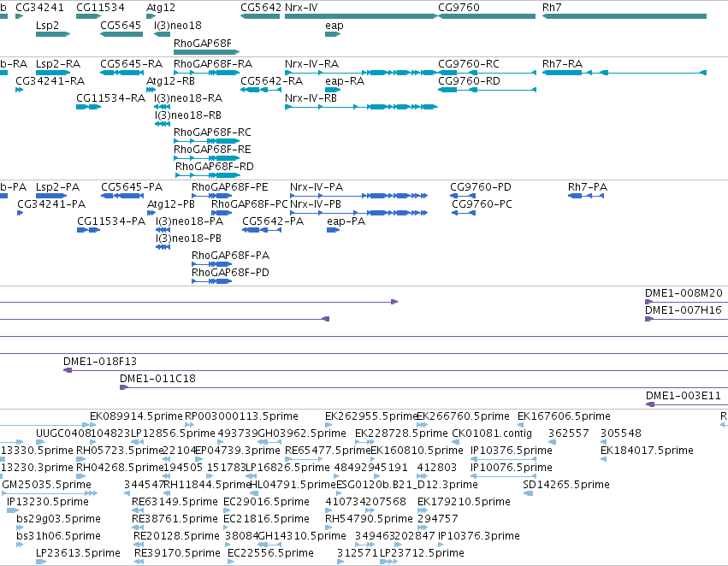Select the CG5642-PA protein label

pyautogui.click(x=273, y=221)
